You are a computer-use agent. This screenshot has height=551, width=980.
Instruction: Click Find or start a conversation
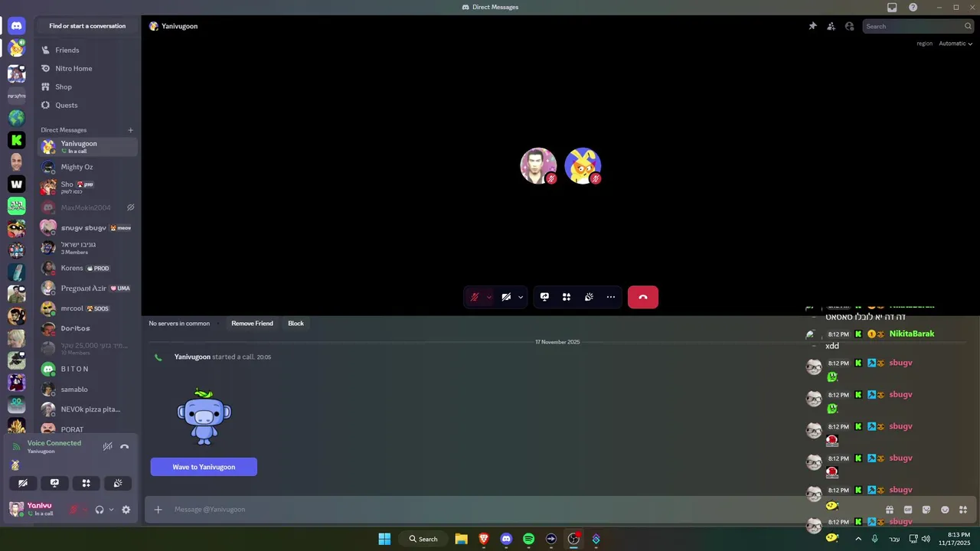tap(87, 26)
